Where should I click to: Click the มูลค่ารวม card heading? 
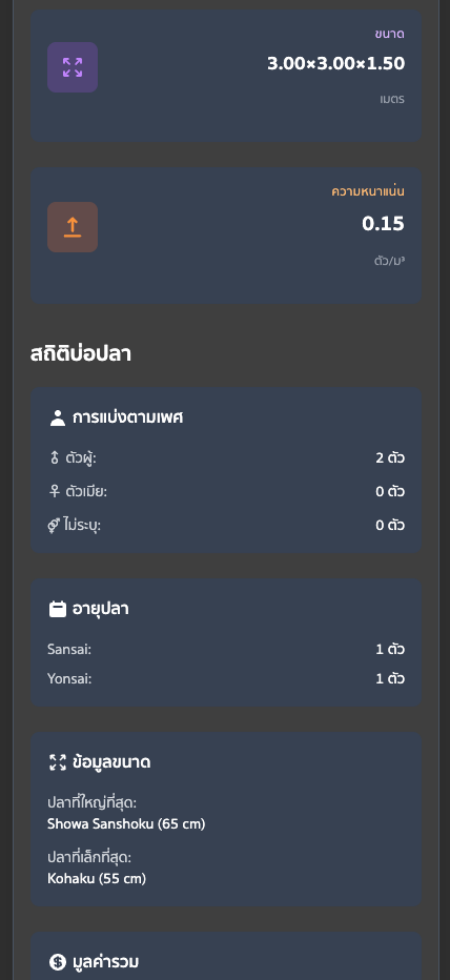106,962
